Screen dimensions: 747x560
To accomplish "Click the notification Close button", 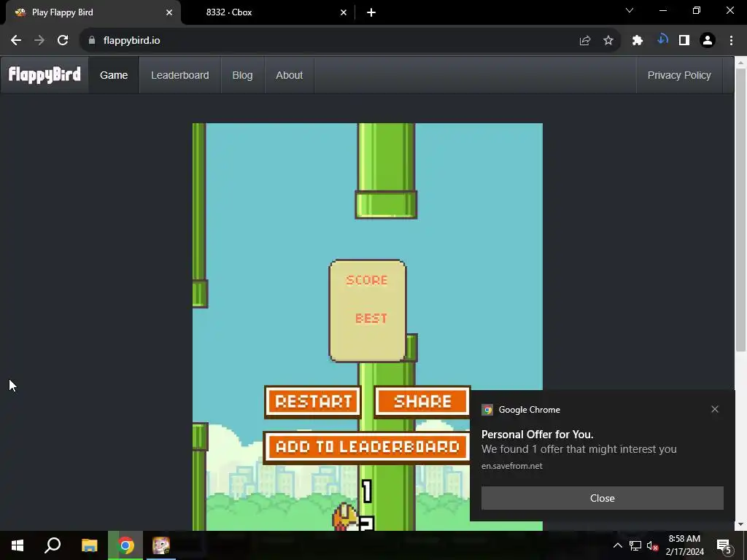I will [x=602, y=498].
